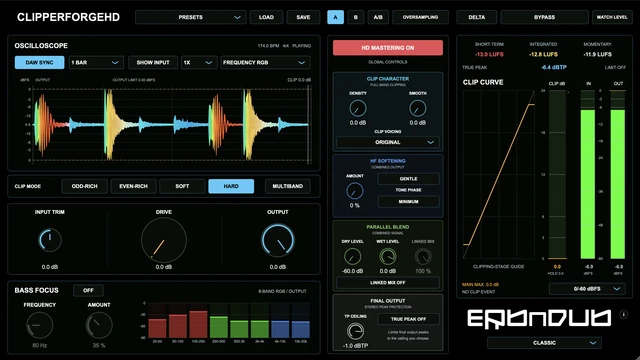Viewport: 640px width, 360px height.
Task: Toggle the A/B compare button
Action: point(378,17)
